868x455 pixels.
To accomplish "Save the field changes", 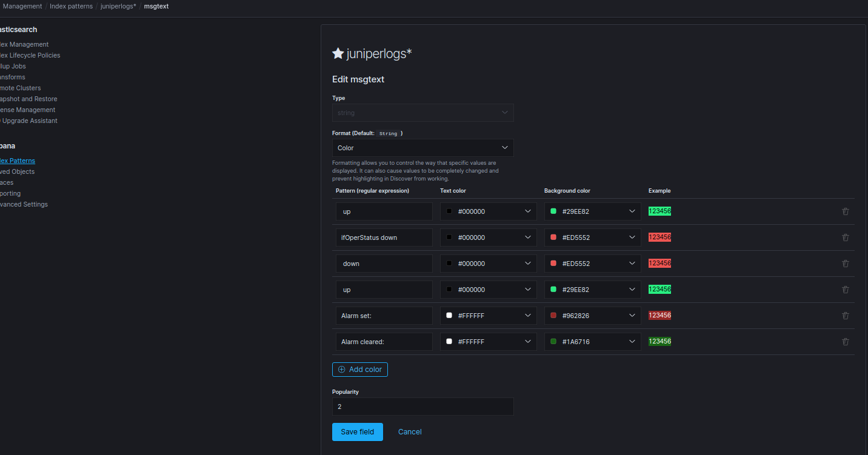I will coord(358,432).
